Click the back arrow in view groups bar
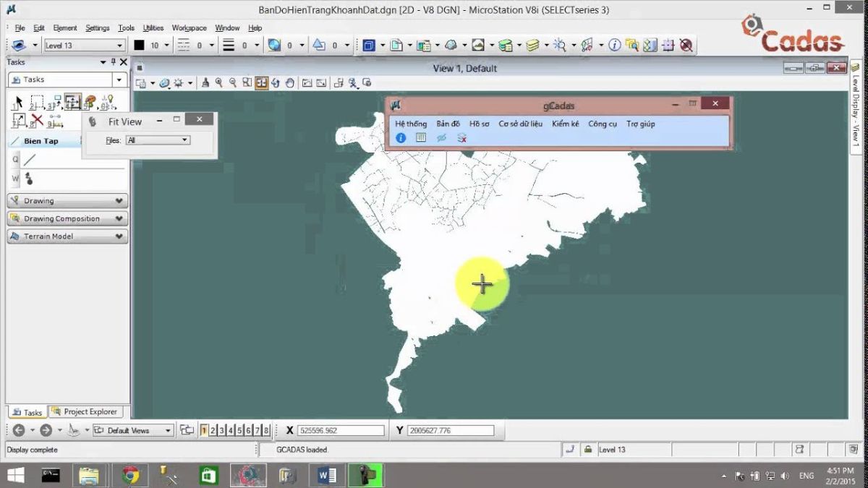Image resolution: width=868 pixels, height=488 pixels. (19, 430)
